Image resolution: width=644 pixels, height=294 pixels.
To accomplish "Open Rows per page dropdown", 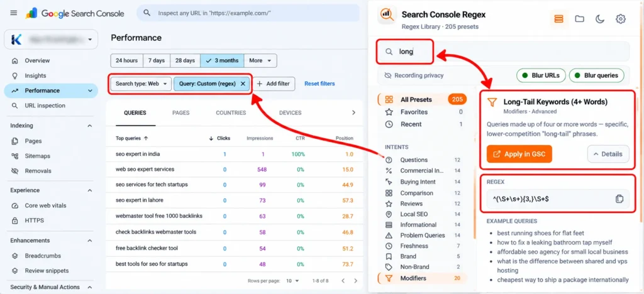I will [293, 281].
